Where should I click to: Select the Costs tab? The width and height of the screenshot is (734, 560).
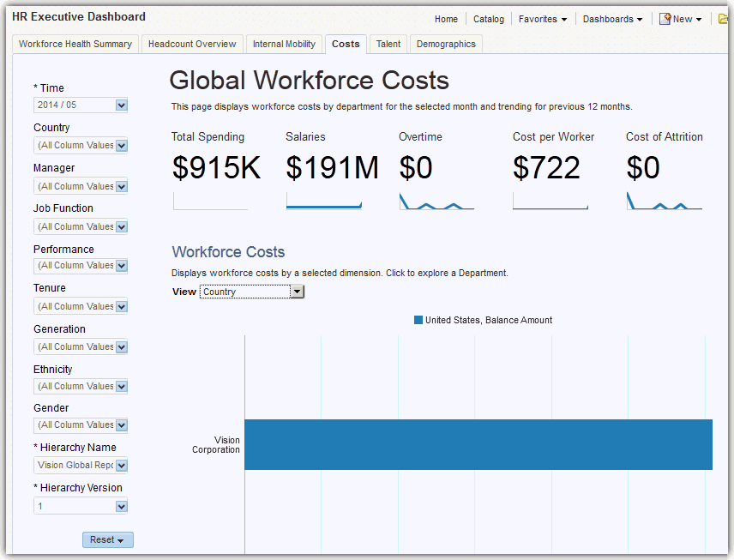coord(346,44)
